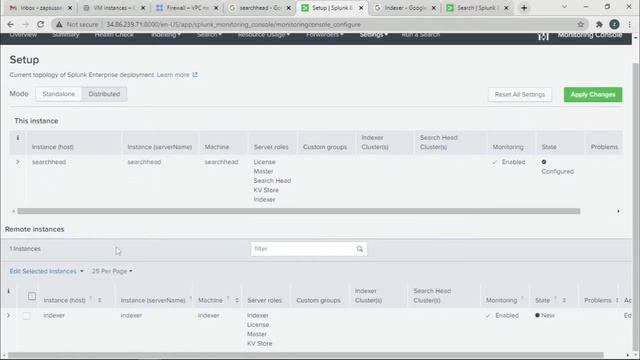640x360 pixels.
Task: Open the Health Check page
Action: tap(114, 35)
